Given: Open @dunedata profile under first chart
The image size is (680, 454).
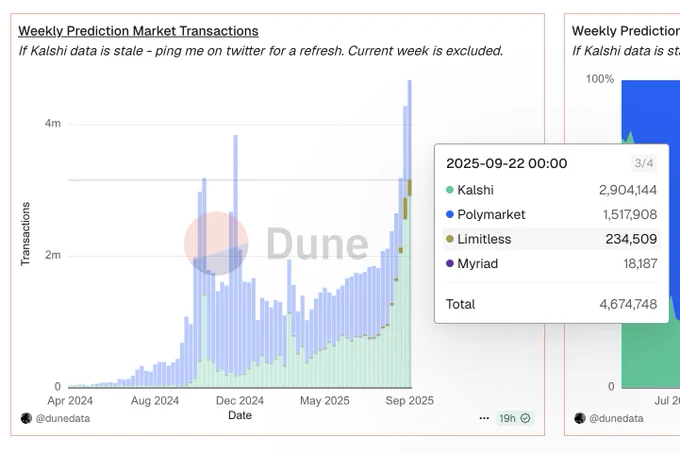Looking at the screenshot, I should click(x=63, y=418).
